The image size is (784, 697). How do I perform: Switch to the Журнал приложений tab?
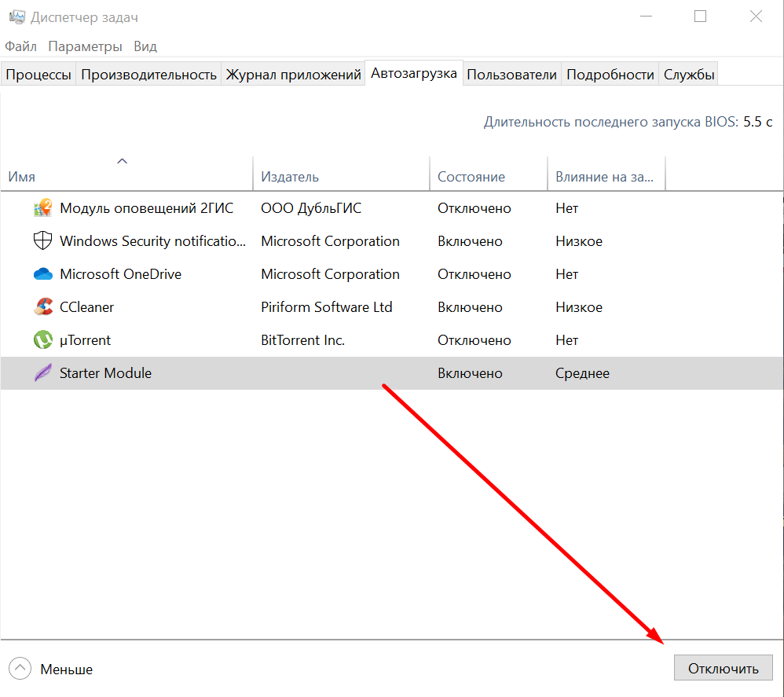[x=293, y=75]
